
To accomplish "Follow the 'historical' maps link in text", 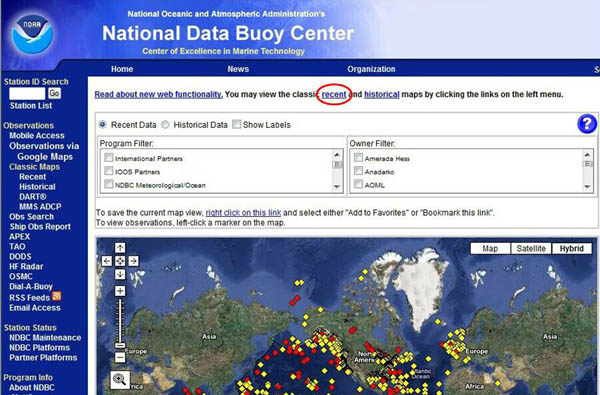I will 382,94.
